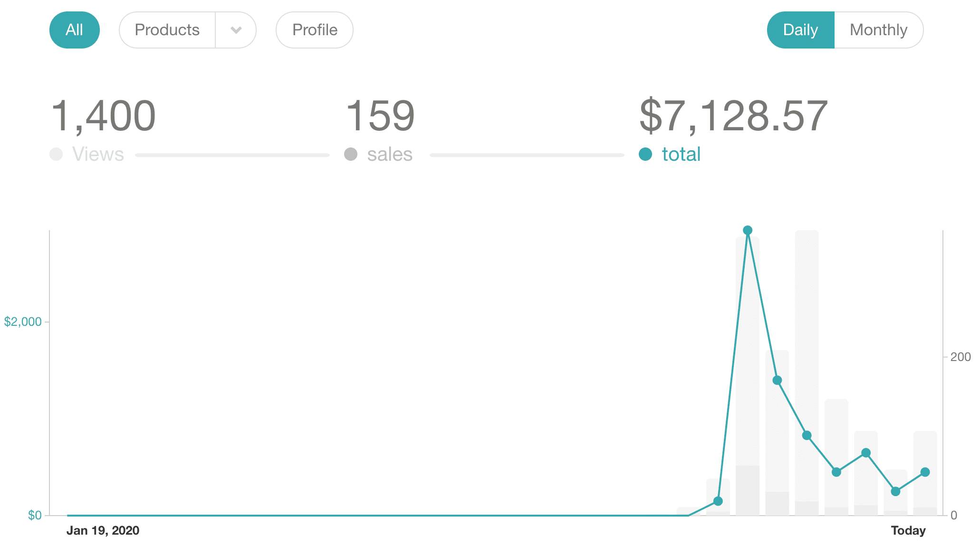Switch to Monthly view
The height and width of the screenshot is (547, 980).
coord(879,29)
